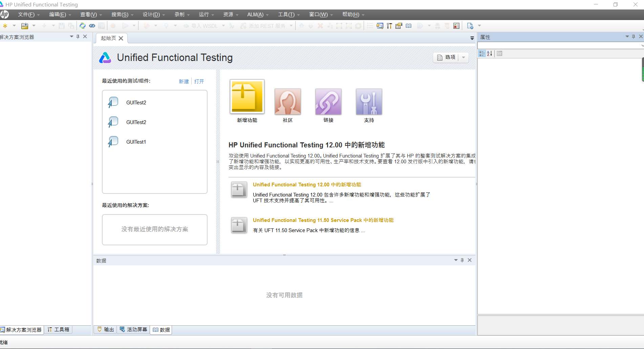This screenshot has height=349, width=644.
Task: Open the 支持 support icon
Action: [x=369, y=102]
